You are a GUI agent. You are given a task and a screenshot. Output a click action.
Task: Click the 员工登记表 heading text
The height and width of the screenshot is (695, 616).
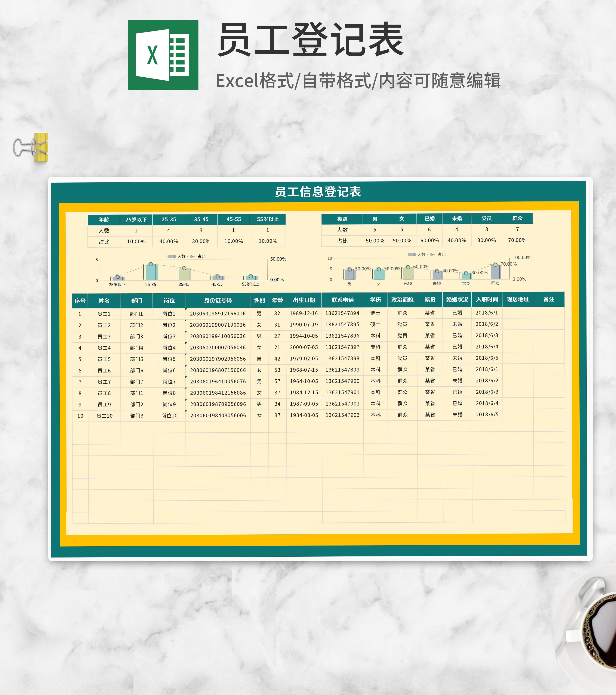(x=310, y=40)
